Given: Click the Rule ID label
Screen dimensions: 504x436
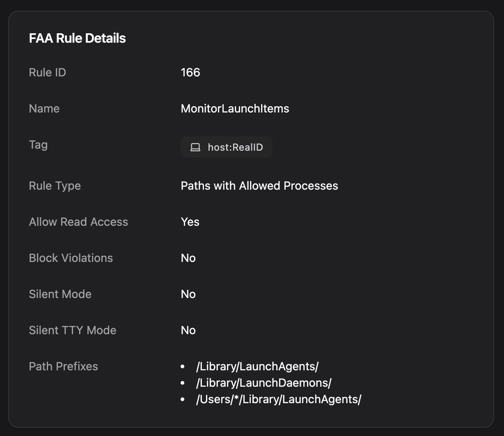Looking at the screenshot, I should point(47,73).
